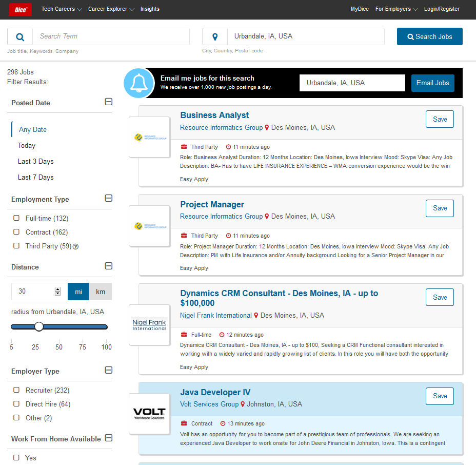Open the For Employers dropdown menu

[x=396, y=9]
